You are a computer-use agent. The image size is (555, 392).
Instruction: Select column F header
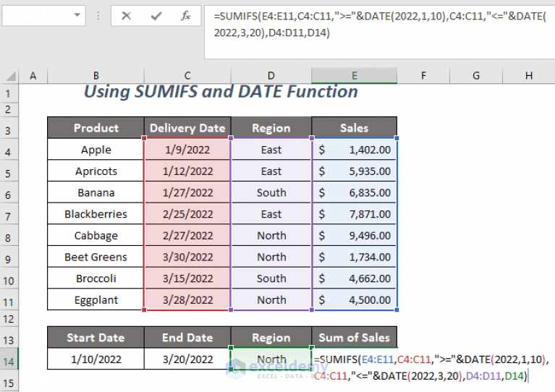click(423, 76)
